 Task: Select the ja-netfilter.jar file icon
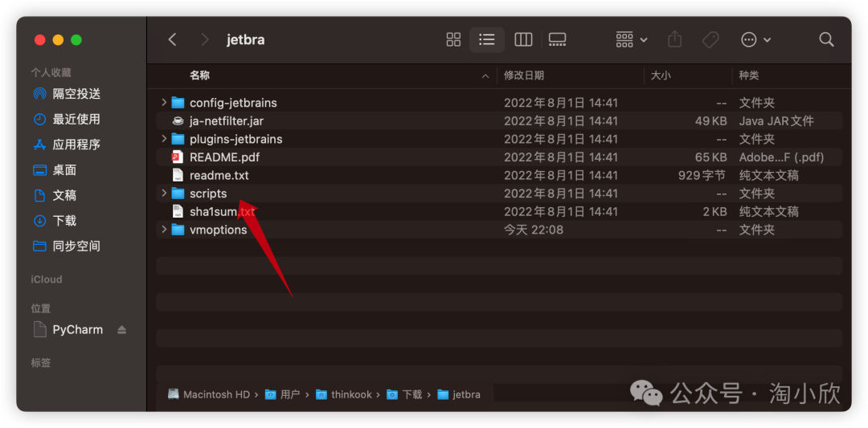tap(178, 120)
